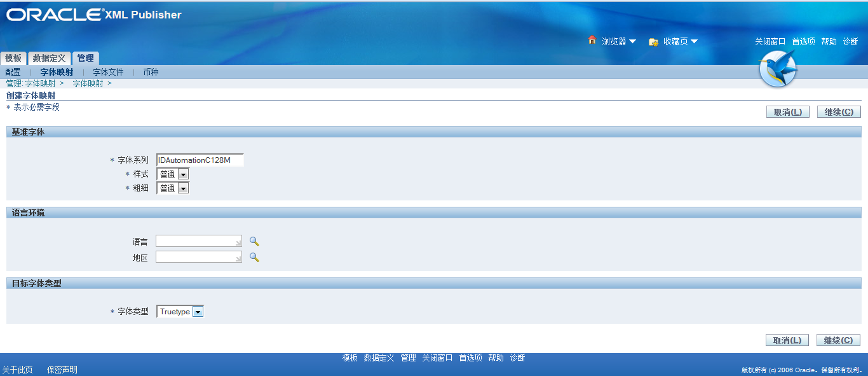
Task: Open the magnifier search icon for 语言
Action: (254, 241)
